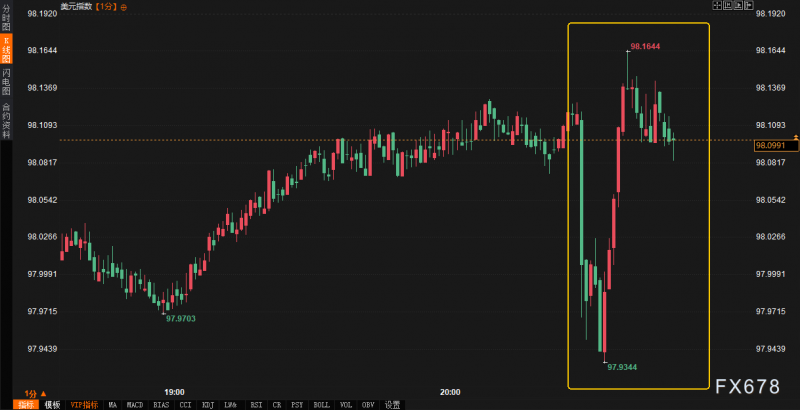Viewport: 800px width, 410px height.
Task: Apply the KDJ indicator
Action: click(208, 405)
